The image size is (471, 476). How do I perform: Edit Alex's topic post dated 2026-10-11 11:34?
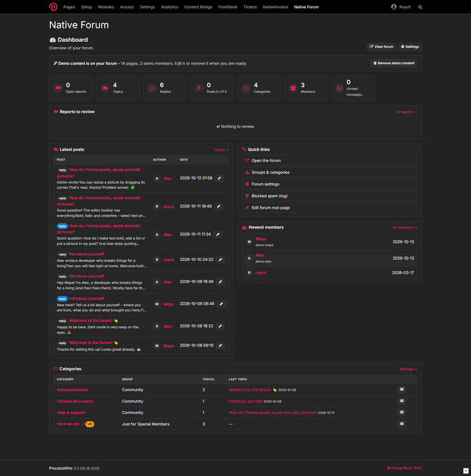218,234
